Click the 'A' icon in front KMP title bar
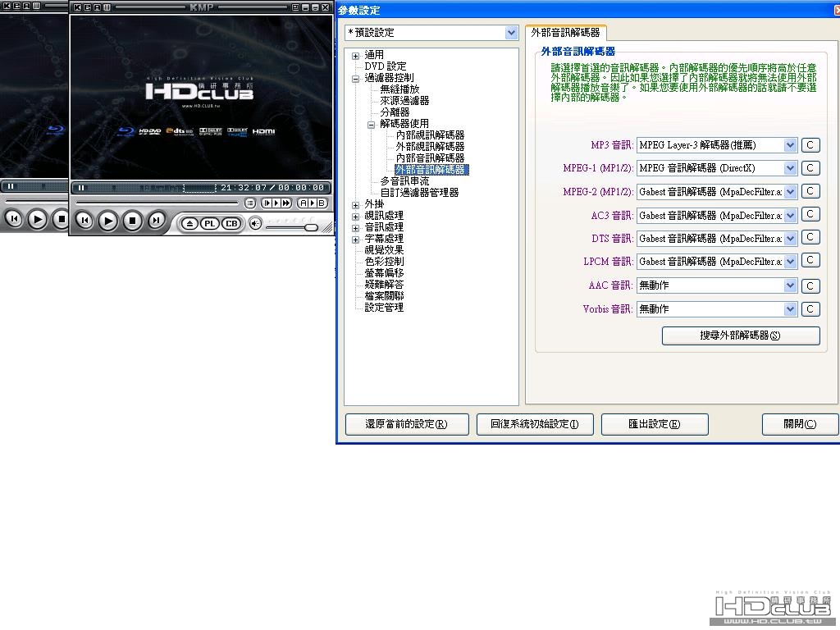The height and width of the screenshot is (630, 840). point(97,7)
